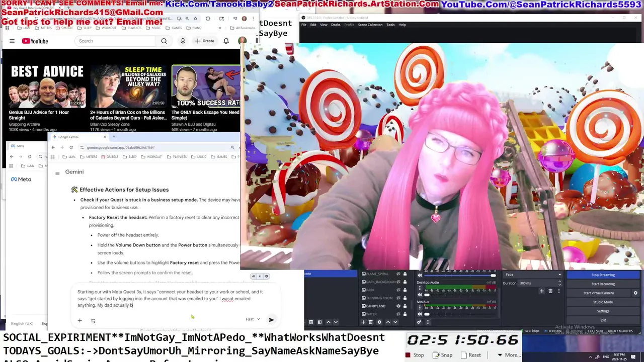Toggle visibility of THINKING ROOM source
This screenshot has width=644, height=362.
coord(398,298)
